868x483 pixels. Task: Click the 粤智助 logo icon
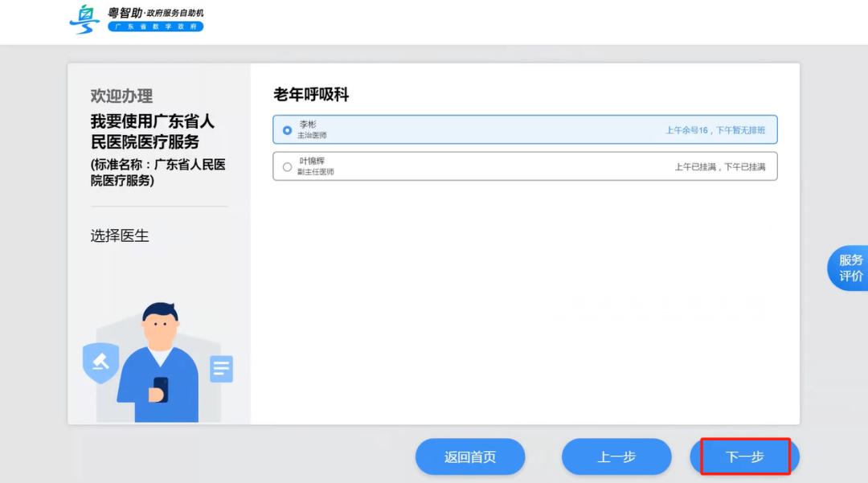coord(83,20)
